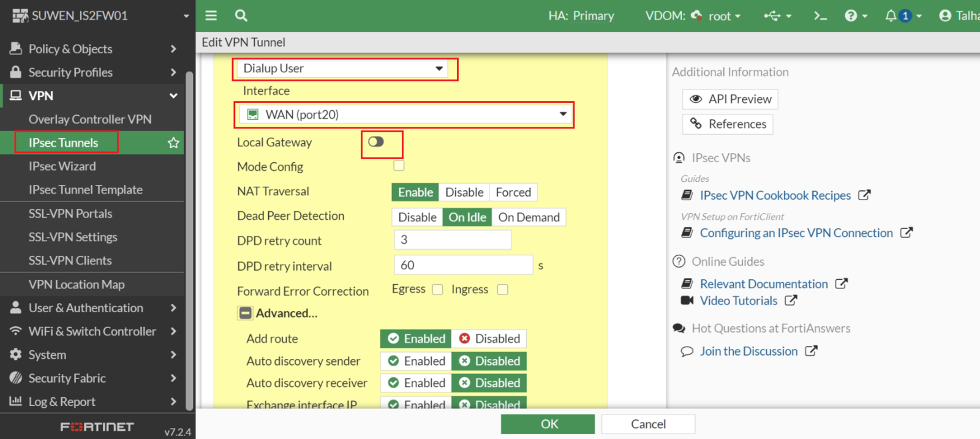Click the favorite star next to IPsec Tunnels
Image resolution: width=980 pixels, height=439 pixels.
click(173, 143)
